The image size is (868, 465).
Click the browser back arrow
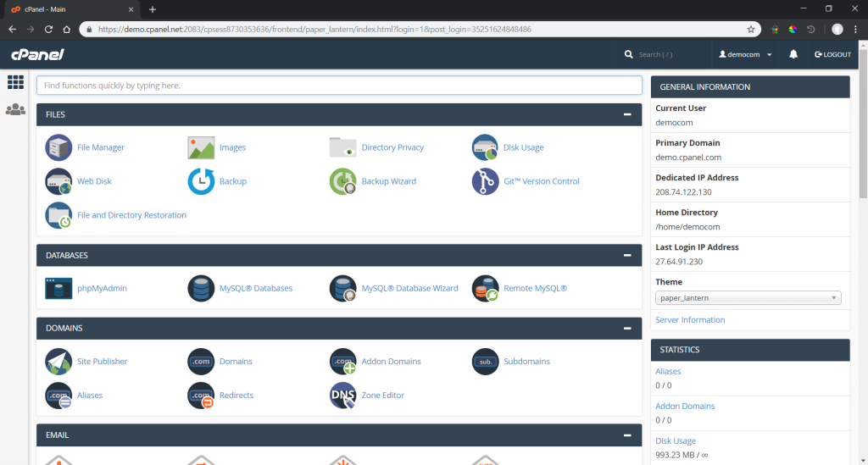[13, 30]
